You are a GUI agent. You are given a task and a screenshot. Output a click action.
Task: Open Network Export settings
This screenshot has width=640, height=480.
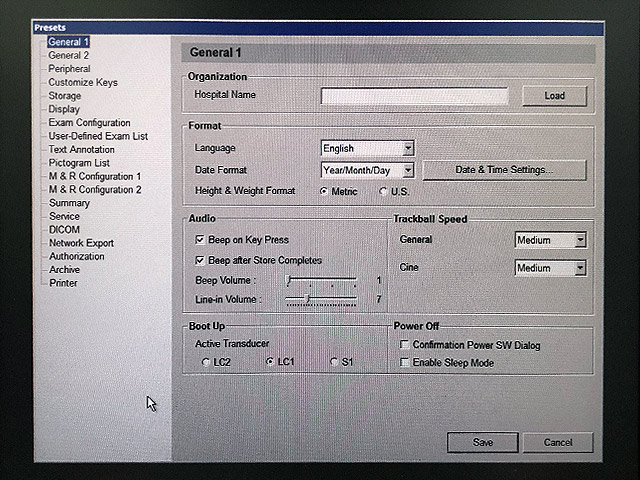[81, 243]
